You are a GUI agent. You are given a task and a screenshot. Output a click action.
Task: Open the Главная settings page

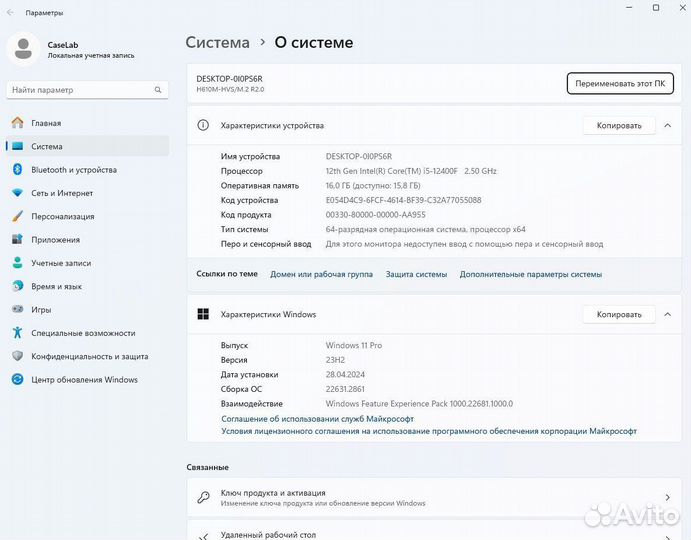(x=87, y=123)
